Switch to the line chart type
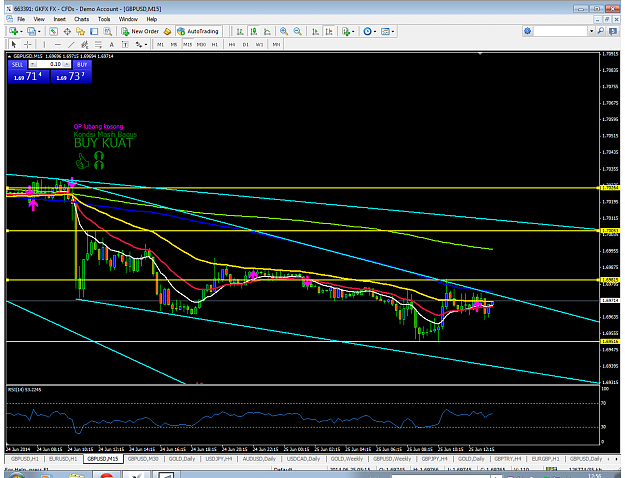This screenshot has width=625, height=478. coord(267,31)
